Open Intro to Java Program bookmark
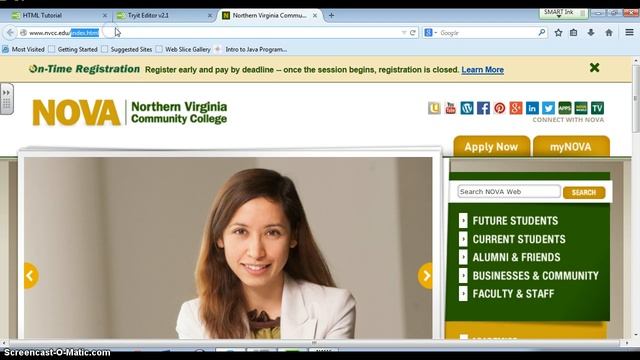The width and height of the screenshot is (640, 360). 251,49
